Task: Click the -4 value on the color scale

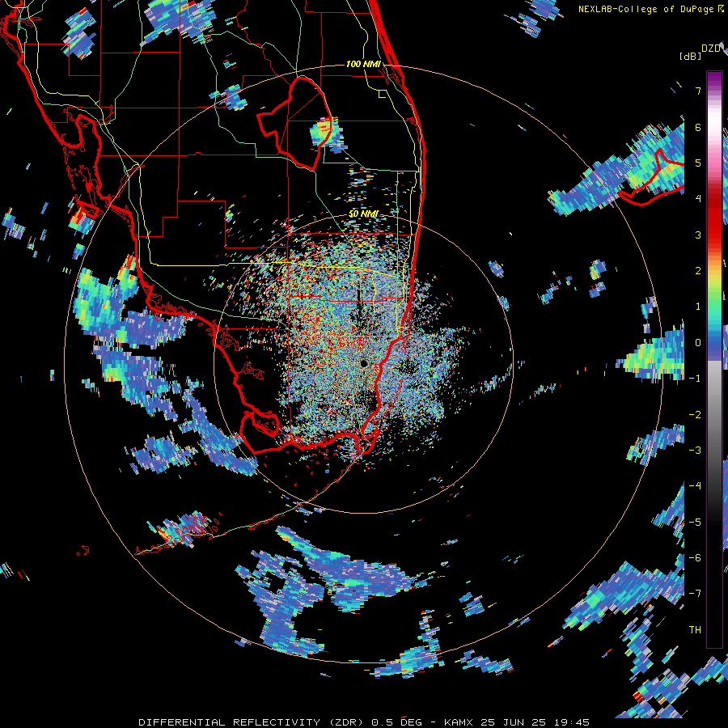Action: click(x=695, y=486)
